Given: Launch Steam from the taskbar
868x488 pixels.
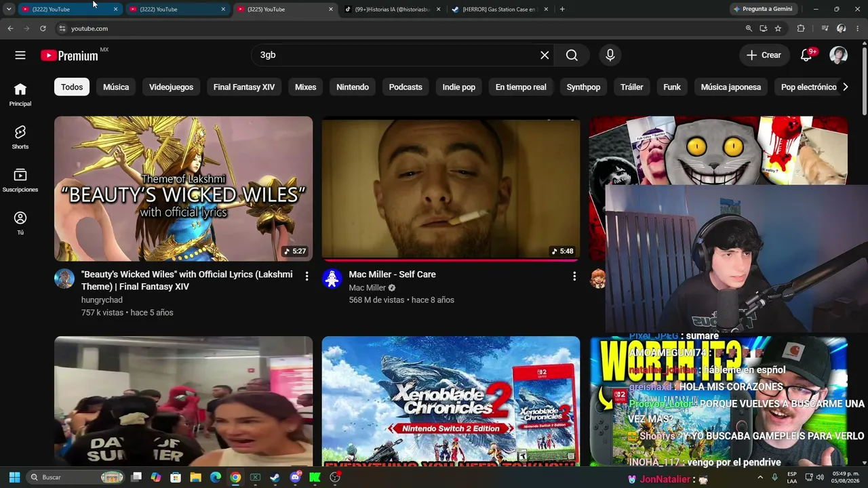Looking at the screenshot, I should pyautogui.click(x=275, y=477).
